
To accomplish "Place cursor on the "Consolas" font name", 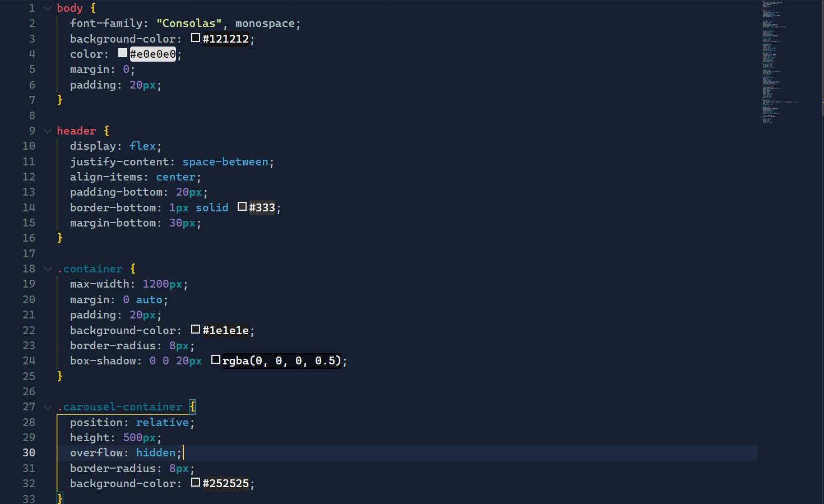I will (188, 23).
